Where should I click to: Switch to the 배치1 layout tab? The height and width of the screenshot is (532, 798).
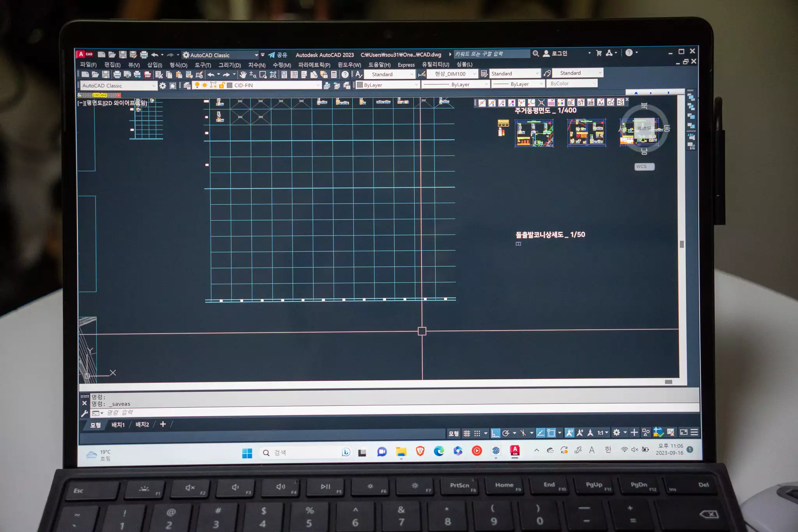tap(118, 424)
